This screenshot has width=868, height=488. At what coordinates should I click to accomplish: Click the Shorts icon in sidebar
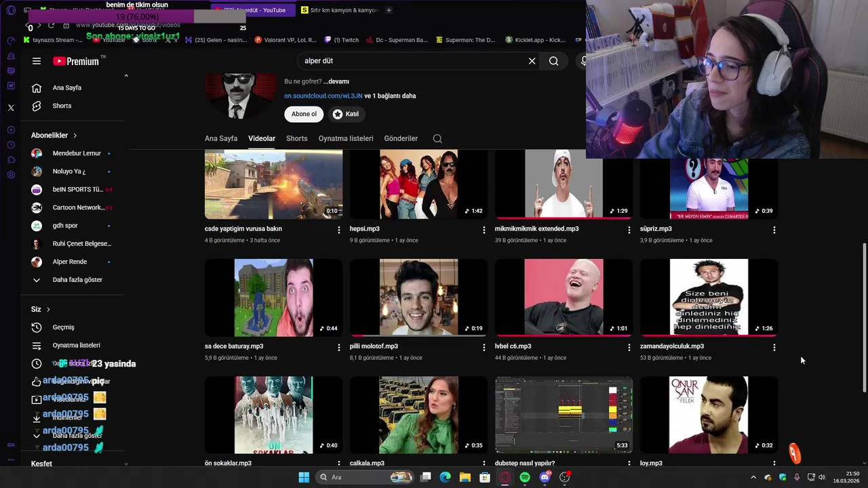pos(37,106)
